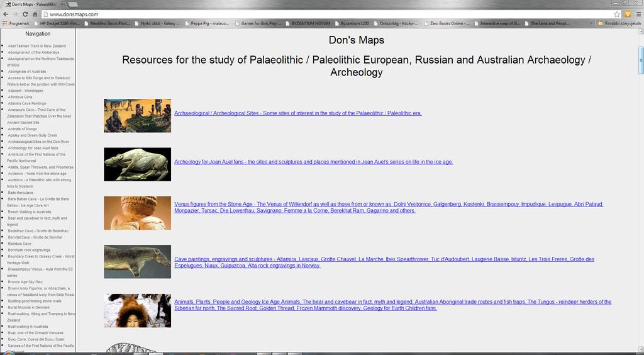Viewport: 644px width, 355px height.
Task: Click the horse carving thumbnail
Action: tap(137, 262)
